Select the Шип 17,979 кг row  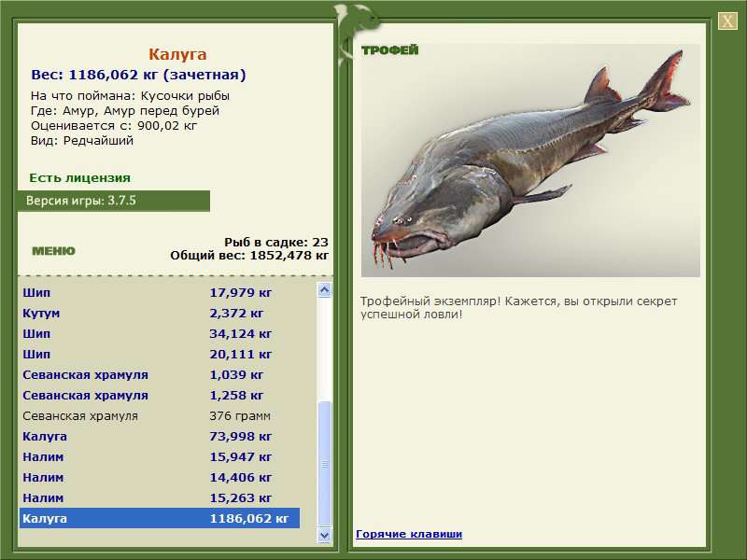point(160,292)
